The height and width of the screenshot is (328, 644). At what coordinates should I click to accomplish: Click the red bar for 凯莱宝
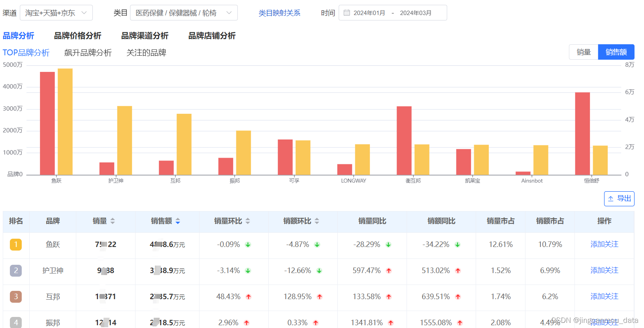[x=463, y=162]
